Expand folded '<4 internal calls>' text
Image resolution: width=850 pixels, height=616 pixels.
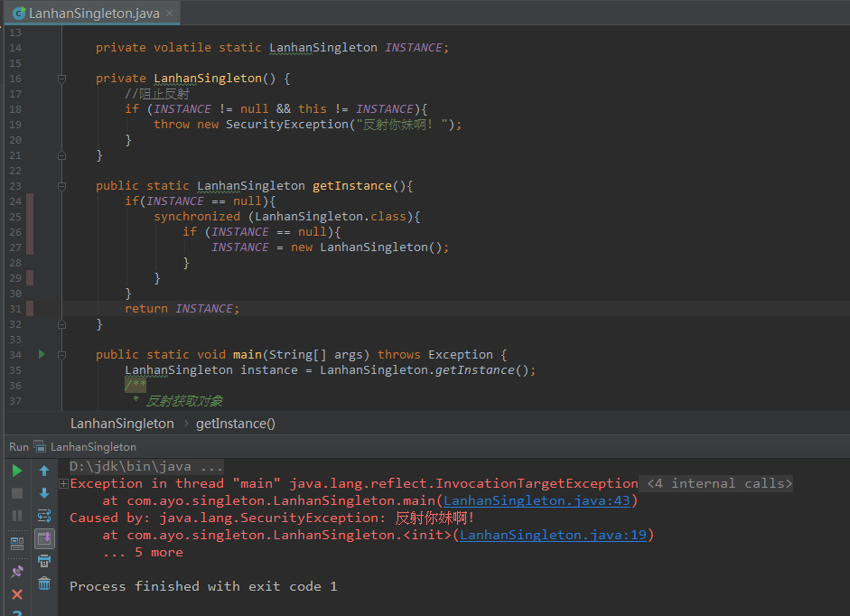point(719,484)
